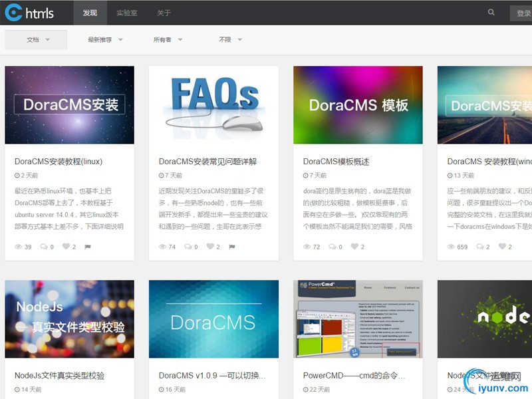Open the DoraCMS安装常见问题详解 article title

207,162
